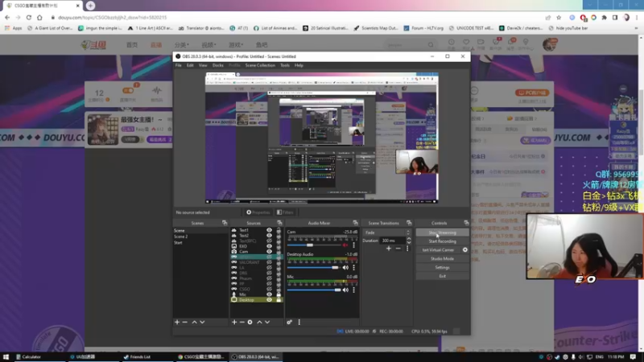The height and width of the screenshot is (362, 644).
Task: Mute the Desktop Audio speaker icon
Action: [x=345, y=268]
